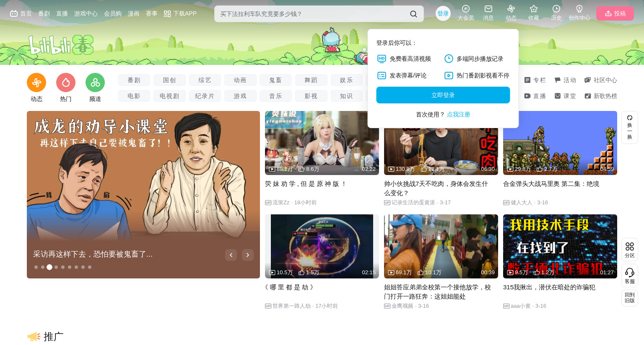Show previous carousel slide arrow

[x=231, y=255]
